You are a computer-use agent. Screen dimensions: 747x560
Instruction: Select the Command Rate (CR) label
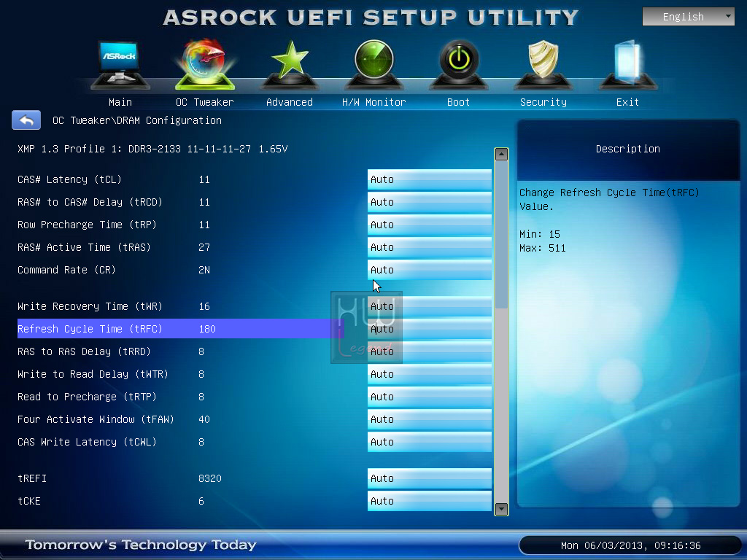click(66, 270)
